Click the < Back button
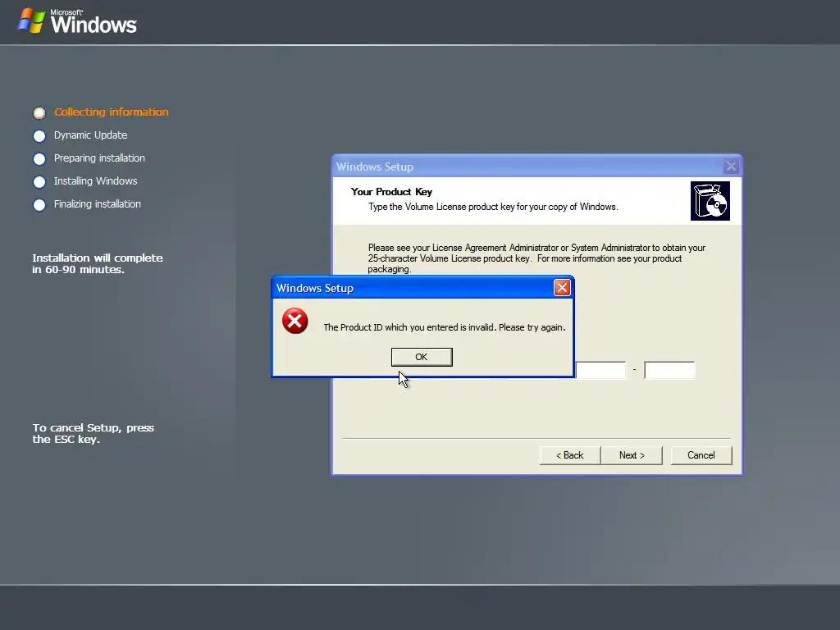 (x=570, y=455)
